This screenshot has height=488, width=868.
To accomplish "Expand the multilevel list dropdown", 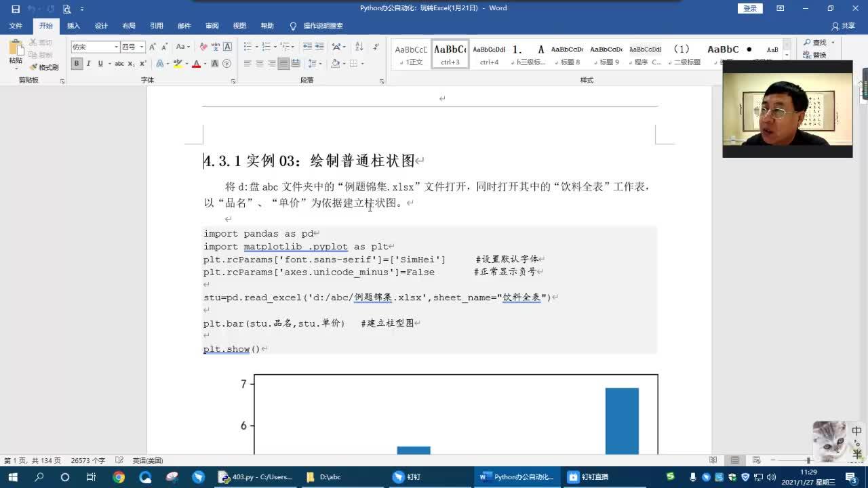I will [294, 47].
